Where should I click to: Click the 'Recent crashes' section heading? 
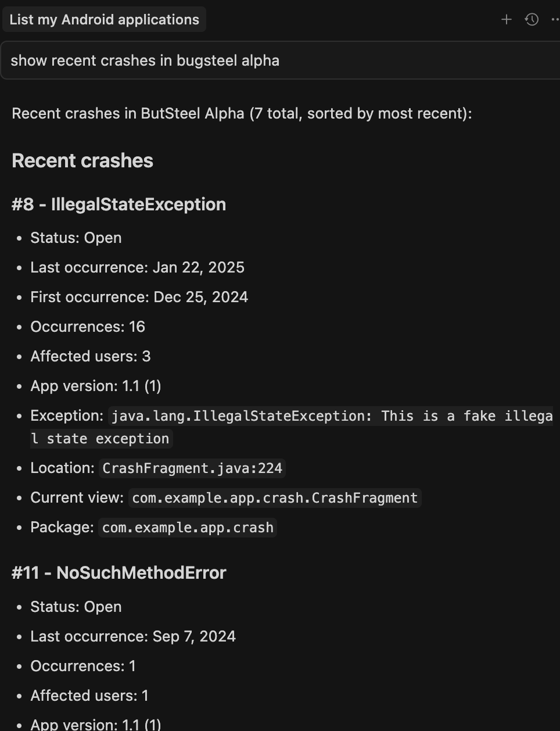point(82,160)
